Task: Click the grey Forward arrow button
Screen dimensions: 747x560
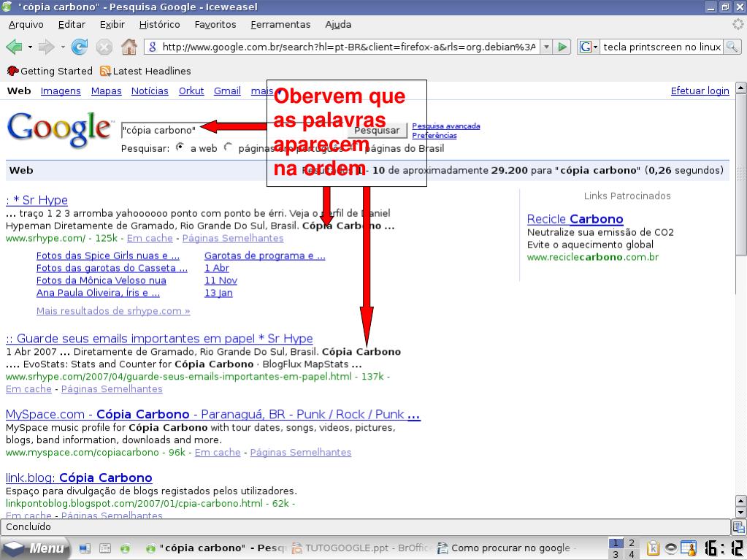Action: [46, 47]
